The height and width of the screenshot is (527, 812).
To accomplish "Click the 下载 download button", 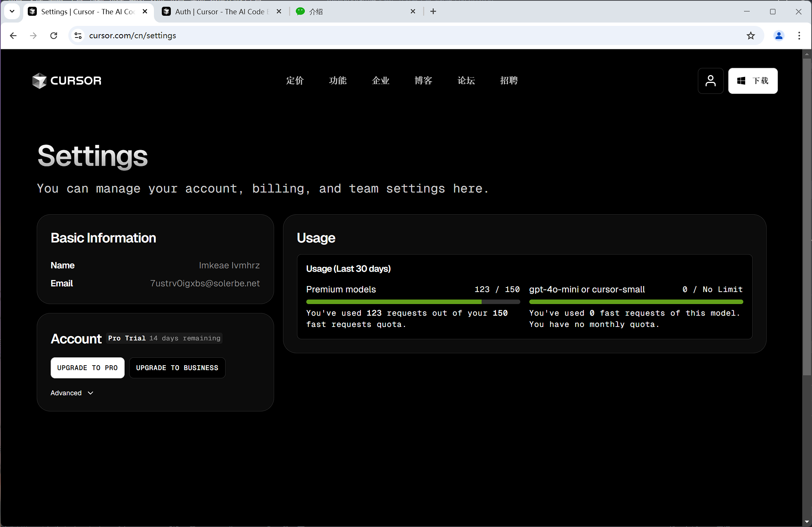I will click(x=753, y=81).
